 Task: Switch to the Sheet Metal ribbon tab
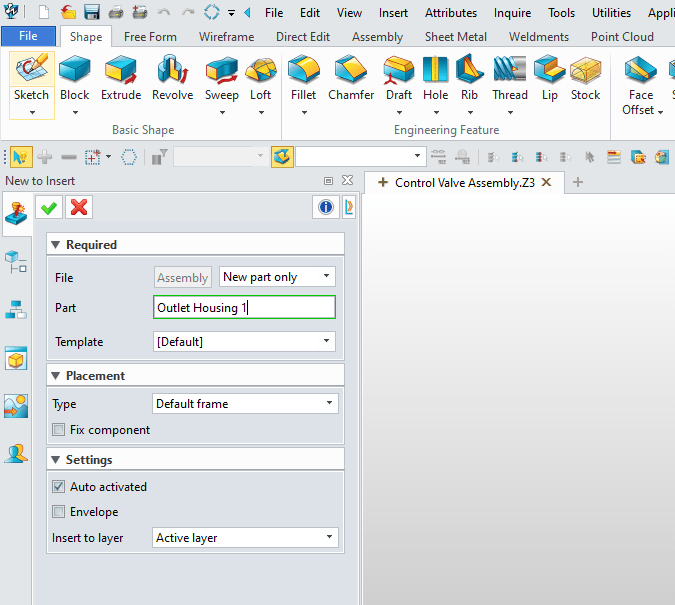point(456,37)
